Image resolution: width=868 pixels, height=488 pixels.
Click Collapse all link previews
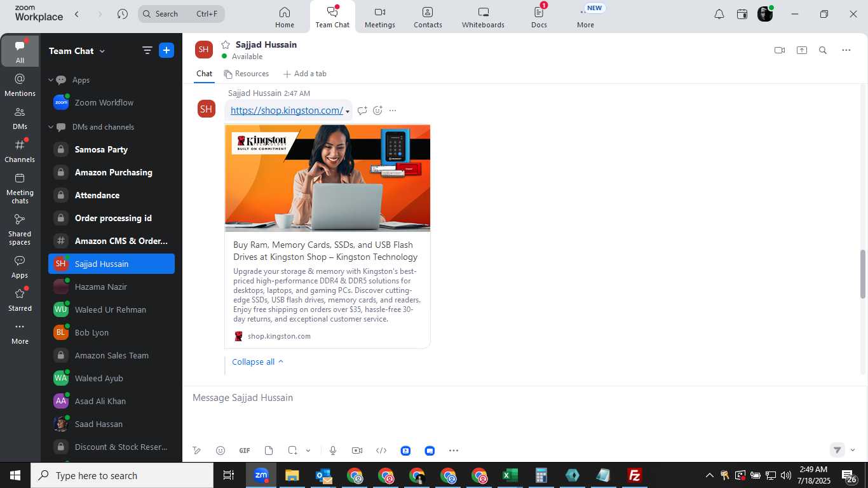tap(258, 362)
